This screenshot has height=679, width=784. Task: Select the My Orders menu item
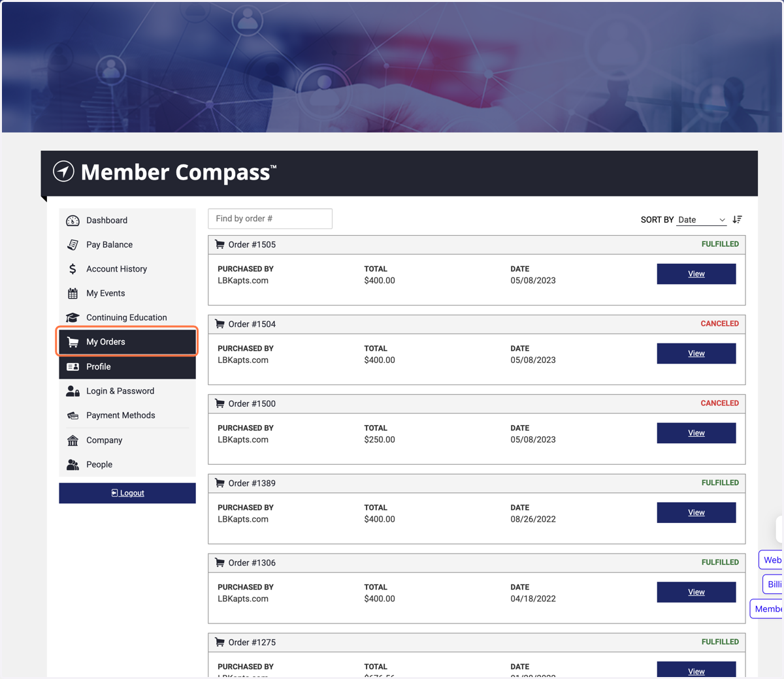[127, 342]
